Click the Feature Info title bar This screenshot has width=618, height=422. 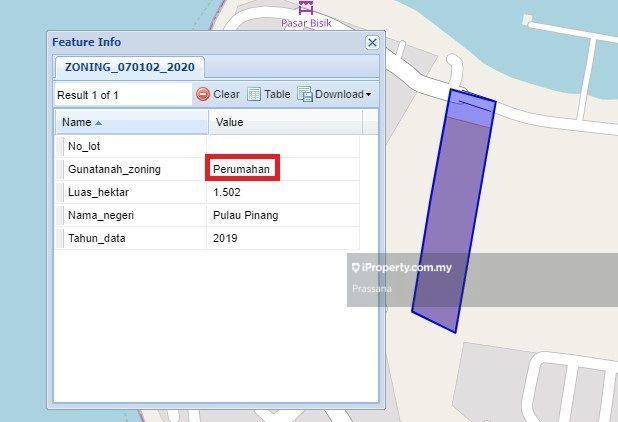tap(200, 42)
